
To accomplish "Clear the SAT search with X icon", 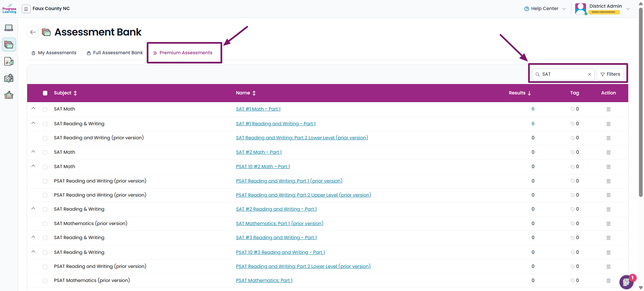I will pyautogui.click(x=589, y=74).
